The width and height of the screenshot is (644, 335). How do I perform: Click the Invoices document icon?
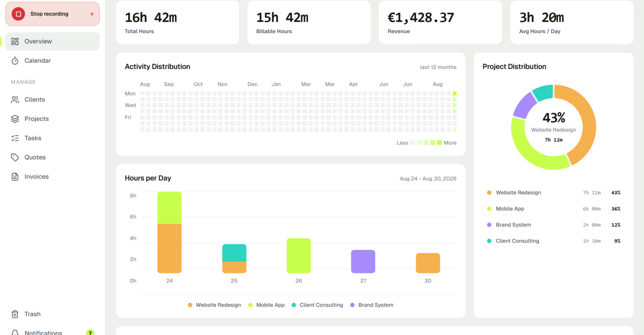(x=15, y=177)
